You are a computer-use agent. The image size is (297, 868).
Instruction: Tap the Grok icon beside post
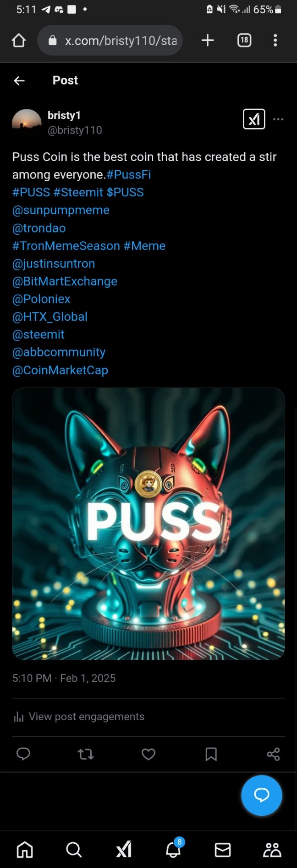pos(254,119)
